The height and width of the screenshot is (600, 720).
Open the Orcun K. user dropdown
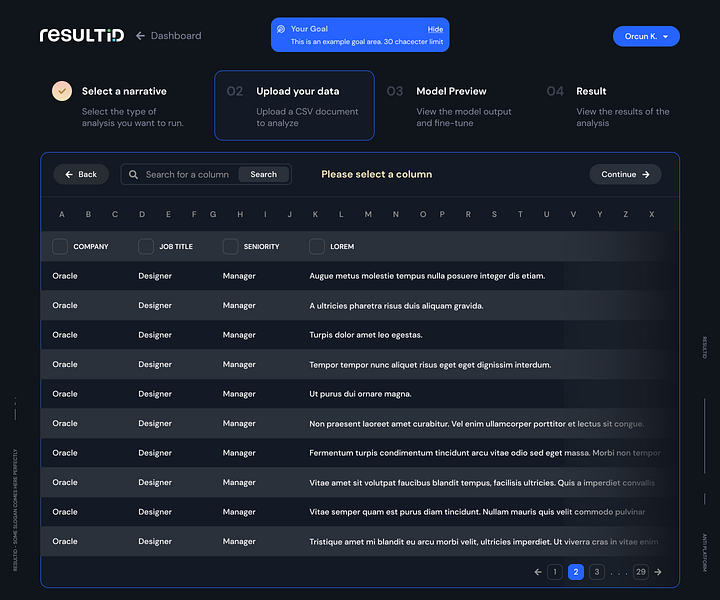click(x=646, y=36)
